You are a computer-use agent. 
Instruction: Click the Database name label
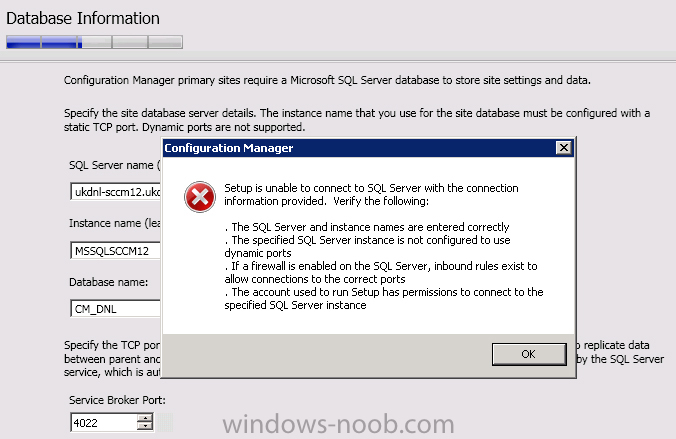click(x=109, y=282)
